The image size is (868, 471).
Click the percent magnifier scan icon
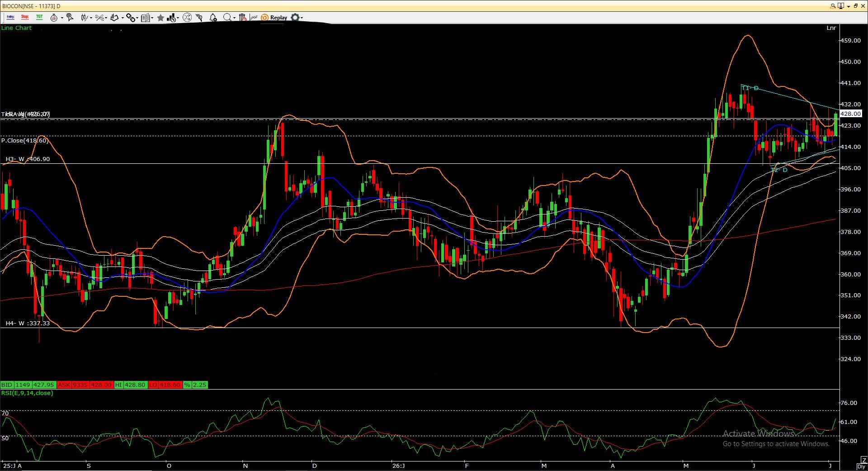point(199,17)
